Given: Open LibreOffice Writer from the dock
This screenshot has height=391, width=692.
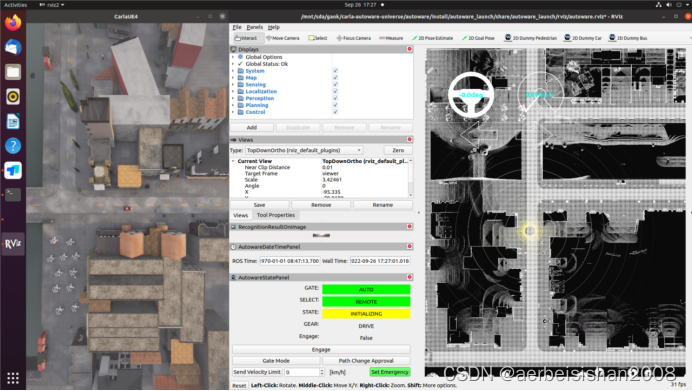Looking at the screenshot, I should (x=13, y=121).
